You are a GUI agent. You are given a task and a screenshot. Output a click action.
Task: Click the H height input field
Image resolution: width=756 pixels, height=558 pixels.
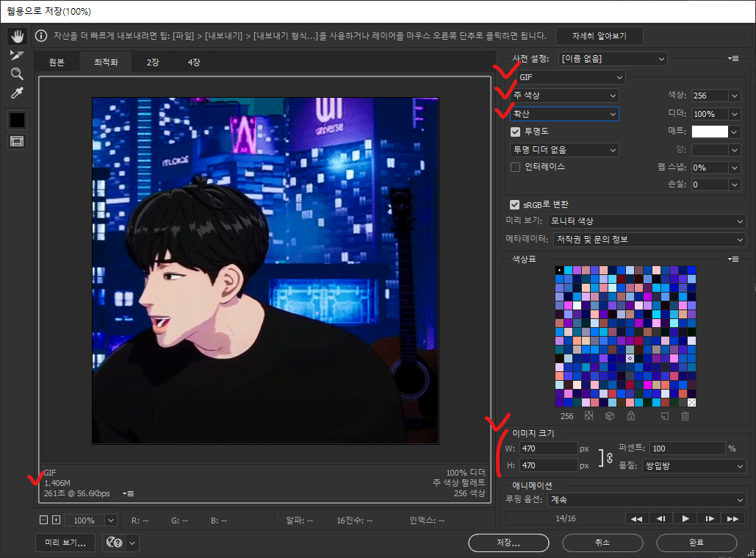coord(549,465)
